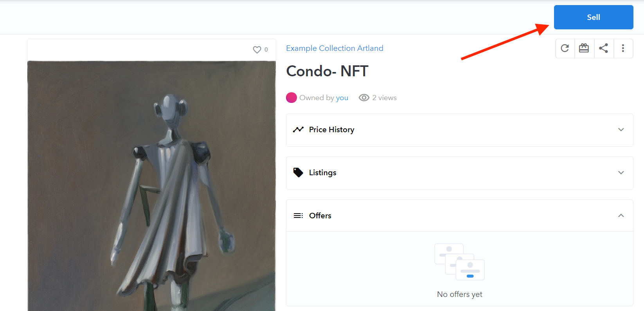
Task: Click the '2 views' text
Action: tap(384, 98)
